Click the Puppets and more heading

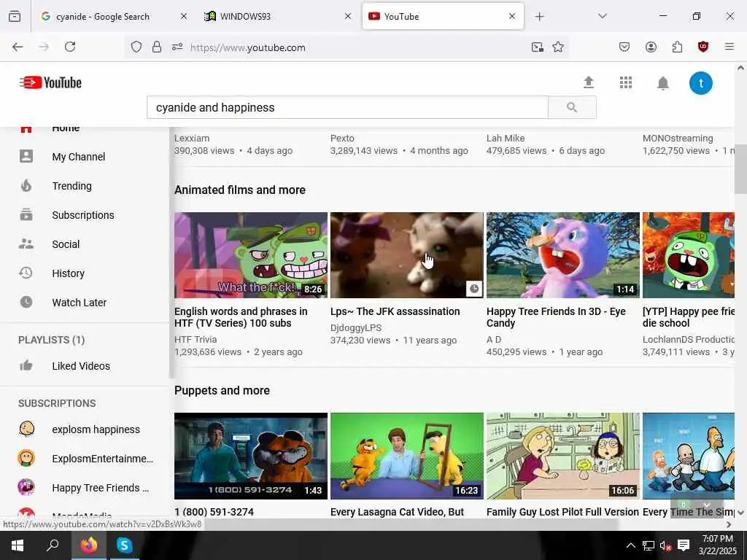click(222, 391)
